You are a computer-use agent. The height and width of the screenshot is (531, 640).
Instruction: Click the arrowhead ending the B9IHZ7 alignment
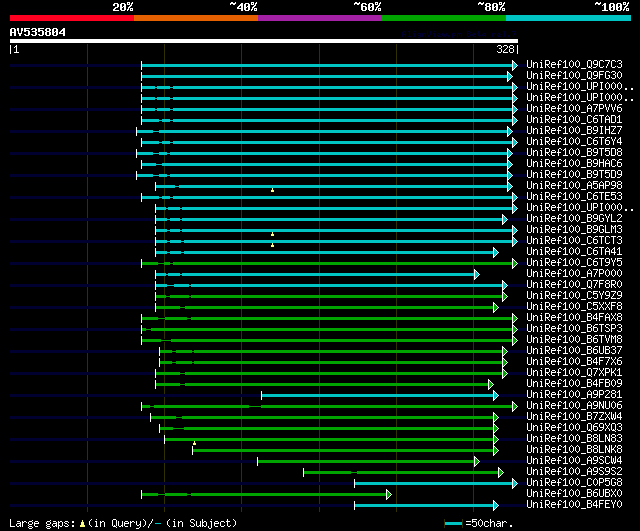510,131
